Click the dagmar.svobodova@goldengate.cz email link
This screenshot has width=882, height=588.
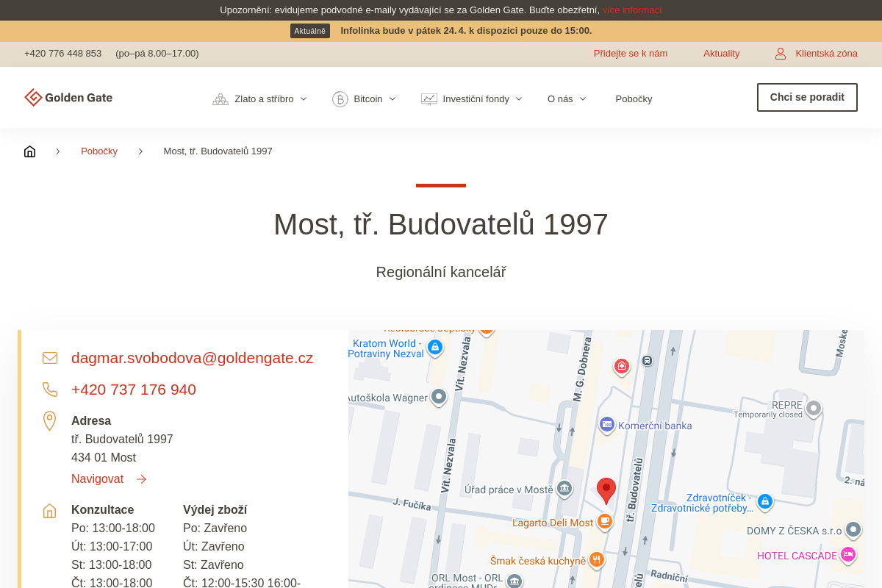[192, 358]
